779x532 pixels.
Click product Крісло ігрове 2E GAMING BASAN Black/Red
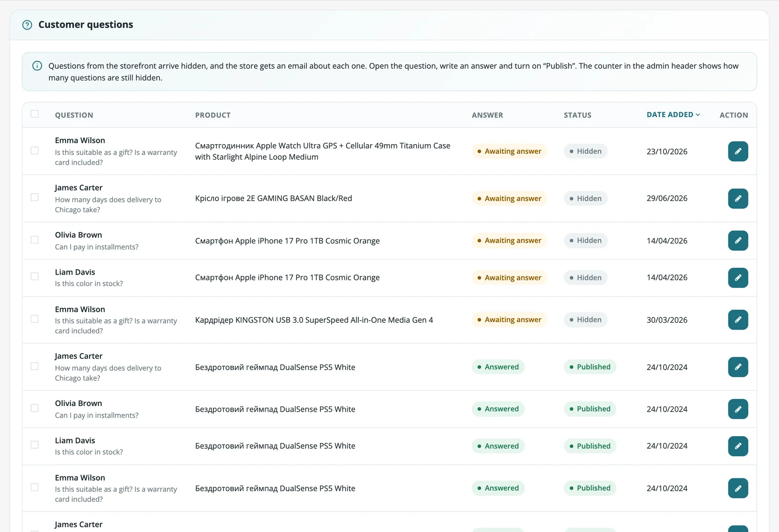(x=274, y=199)
